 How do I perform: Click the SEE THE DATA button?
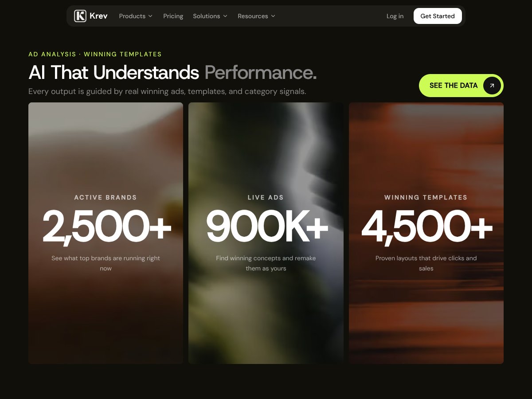click(x=461, y=86)
